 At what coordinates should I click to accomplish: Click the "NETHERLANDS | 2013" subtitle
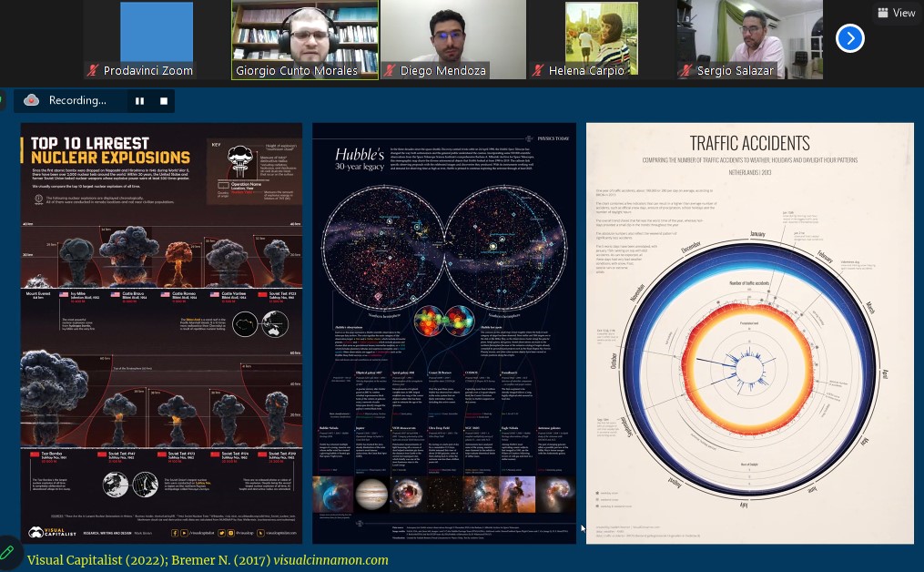[x=749, y=172]
